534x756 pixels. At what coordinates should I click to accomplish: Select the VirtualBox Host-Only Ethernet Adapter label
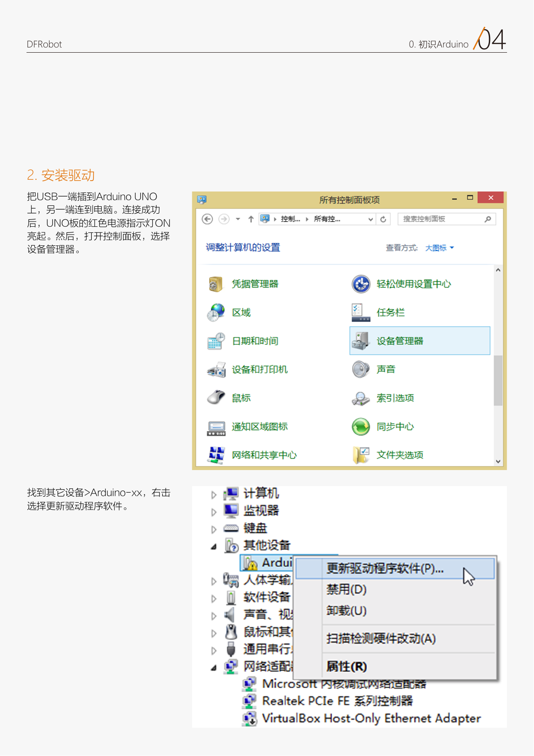(371, 719)
